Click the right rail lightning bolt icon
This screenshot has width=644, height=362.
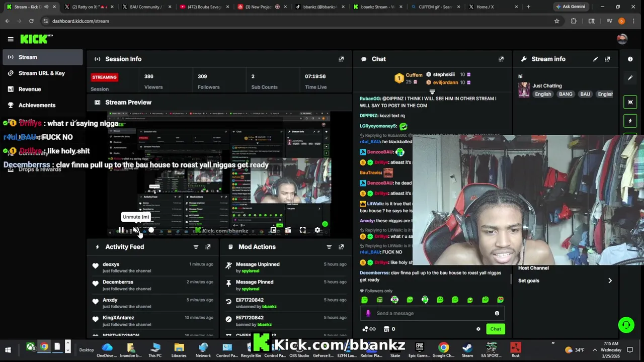(630, 121)
